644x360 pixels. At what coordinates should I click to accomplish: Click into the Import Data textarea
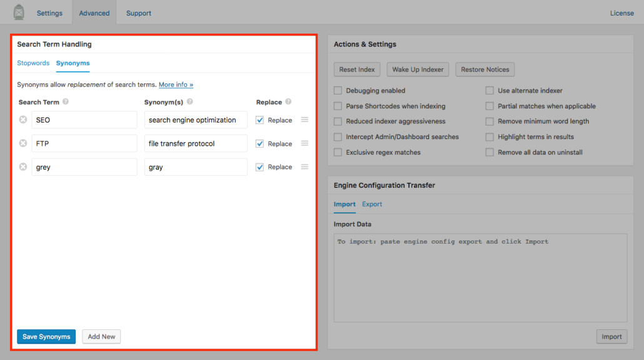(x=481, y=278)
